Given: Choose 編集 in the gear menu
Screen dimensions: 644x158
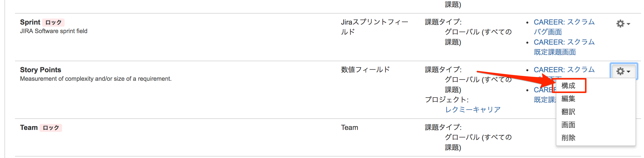Looking at the screenshot, I should (x=568, y=99).
